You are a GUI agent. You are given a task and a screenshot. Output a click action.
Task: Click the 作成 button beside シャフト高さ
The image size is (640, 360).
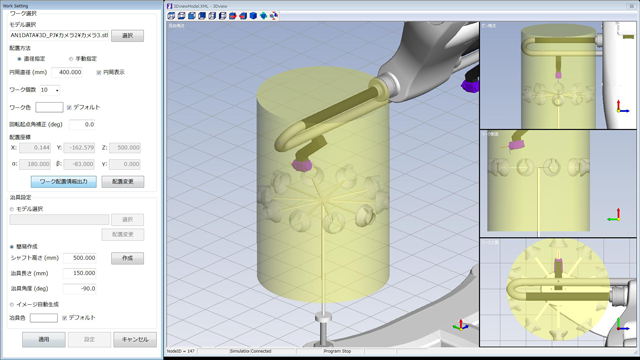[127, 258]
